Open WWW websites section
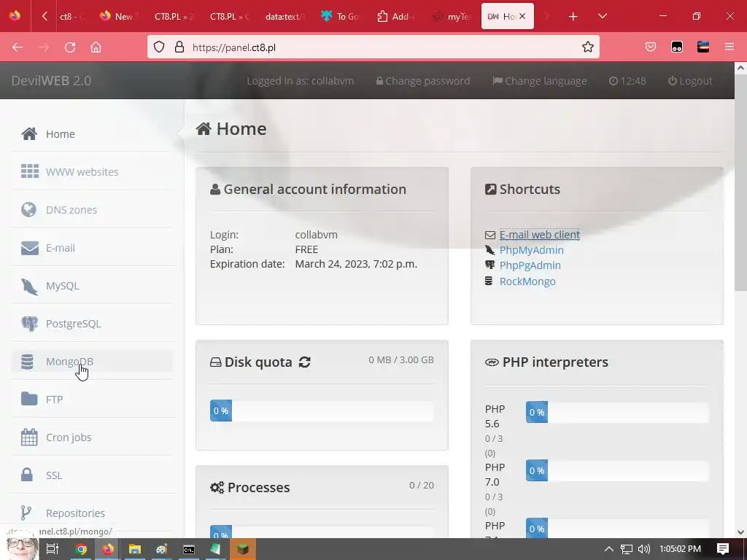Viewport: 747px width, 560px height. coord(93,171)
